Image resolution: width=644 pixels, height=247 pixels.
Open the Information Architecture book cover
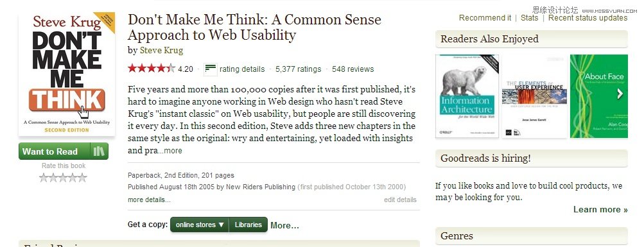467,96
